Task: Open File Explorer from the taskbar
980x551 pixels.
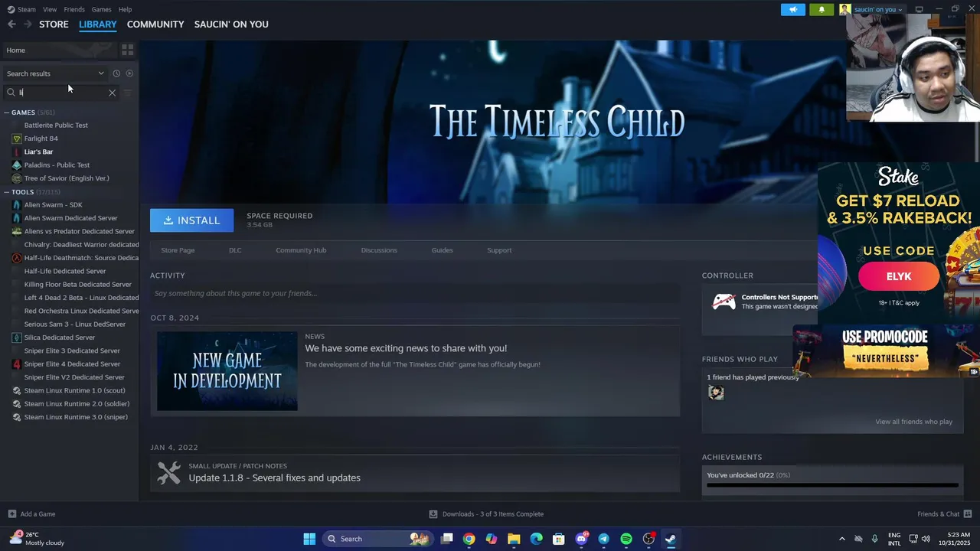Action: click(x=514, y=539)
